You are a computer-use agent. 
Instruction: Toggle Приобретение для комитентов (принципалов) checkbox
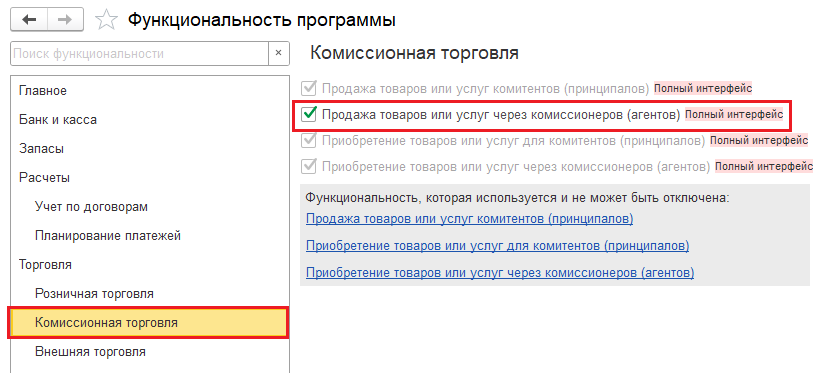point(309,140)
